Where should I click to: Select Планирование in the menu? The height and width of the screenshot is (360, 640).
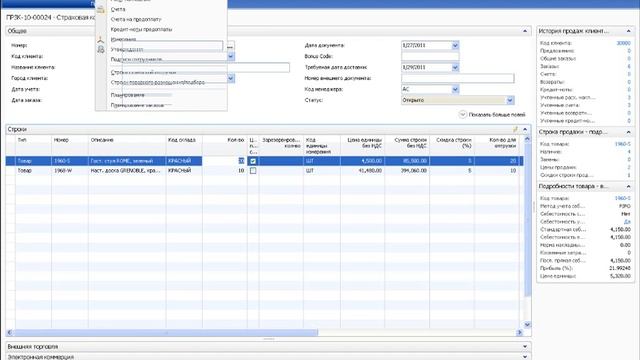click(127, 95)
